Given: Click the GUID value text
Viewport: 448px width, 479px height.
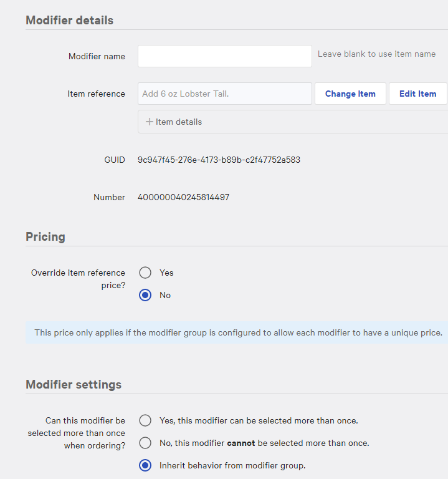Looking at the screenshot, I should (x=219, y=160).
